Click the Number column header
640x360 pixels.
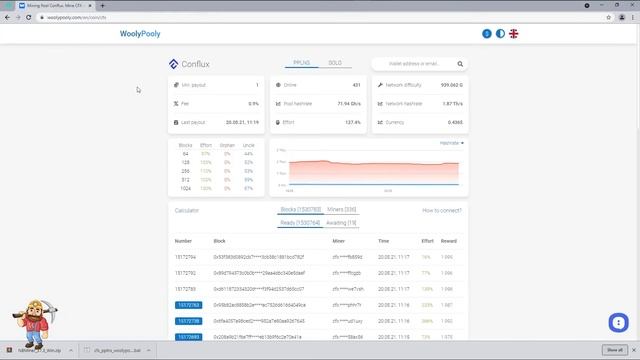pyautogui.click(x=183, y=241)
